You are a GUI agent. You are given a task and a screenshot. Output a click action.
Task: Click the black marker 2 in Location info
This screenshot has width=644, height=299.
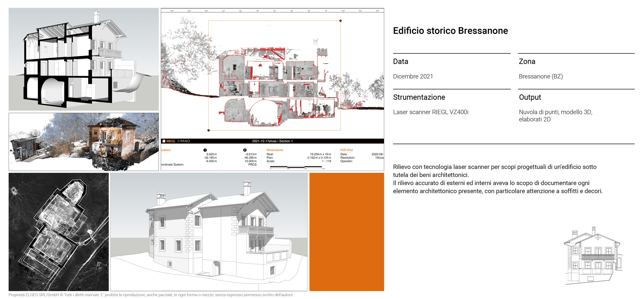point(245,150)
